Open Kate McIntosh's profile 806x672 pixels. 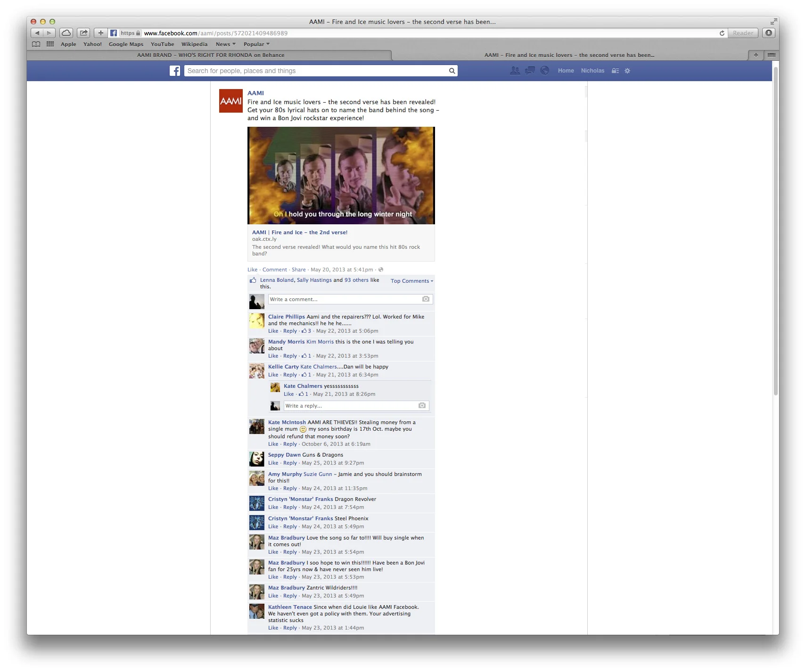pyautogui.click(x=287, y=422)
